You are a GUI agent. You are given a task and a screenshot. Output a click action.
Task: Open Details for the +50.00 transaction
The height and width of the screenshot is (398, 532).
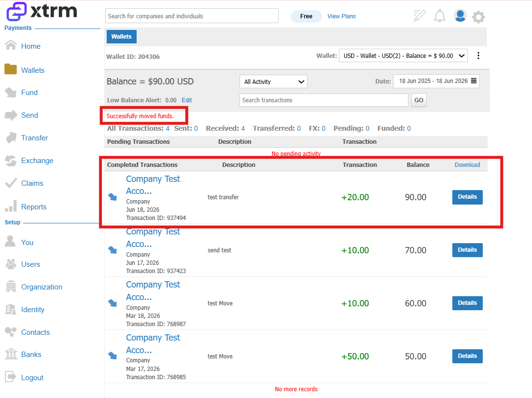[x=467, y=357]
